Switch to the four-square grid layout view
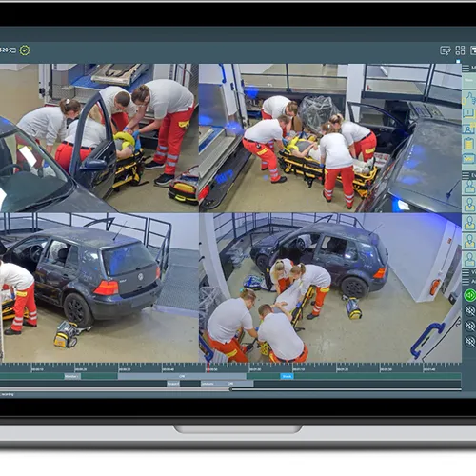Screen dimensions: 476x476 (460, 50)
